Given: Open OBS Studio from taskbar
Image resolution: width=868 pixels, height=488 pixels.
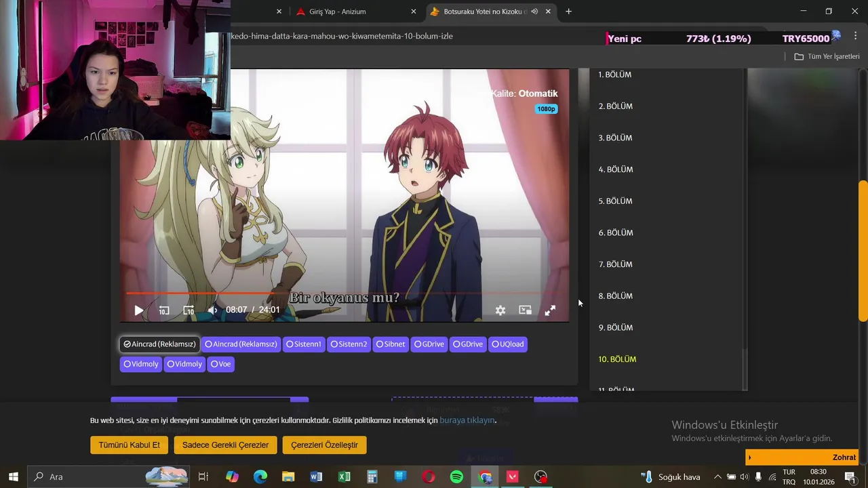Looking at the screenshot, I should point(540,477).
